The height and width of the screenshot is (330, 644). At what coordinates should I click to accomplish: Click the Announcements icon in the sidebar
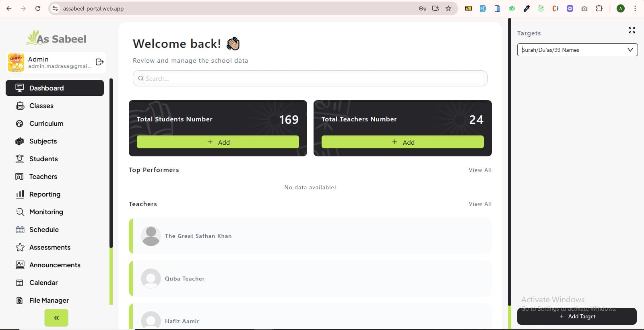[20, 265]
